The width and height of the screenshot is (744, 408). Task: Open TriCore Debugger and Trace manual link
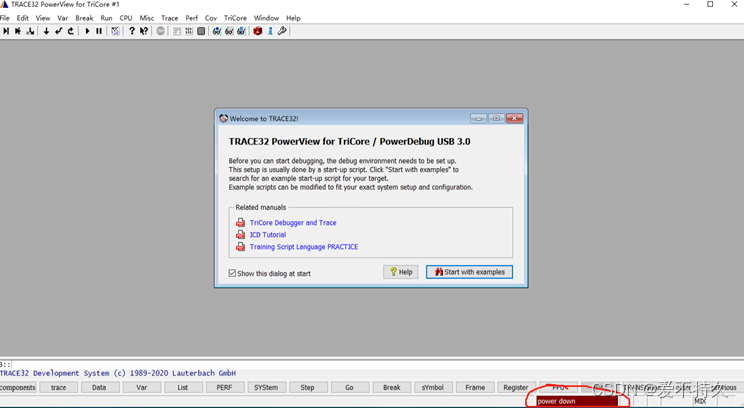click(x=293, y=223)
